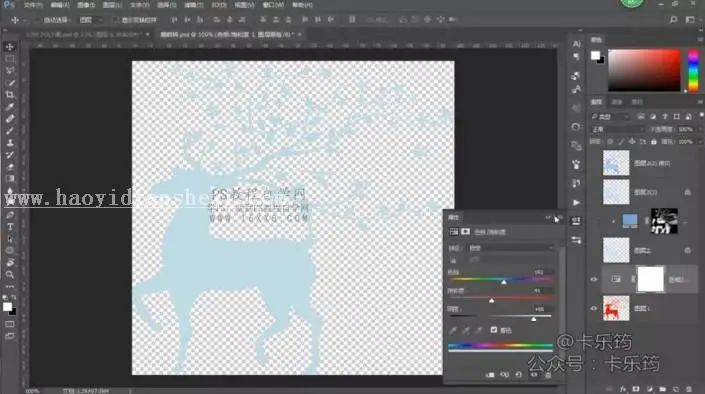Open the auto-select target dropdown in the options bar
The height and width of the screenshot is (394, 705).
(x=91, y=20)
